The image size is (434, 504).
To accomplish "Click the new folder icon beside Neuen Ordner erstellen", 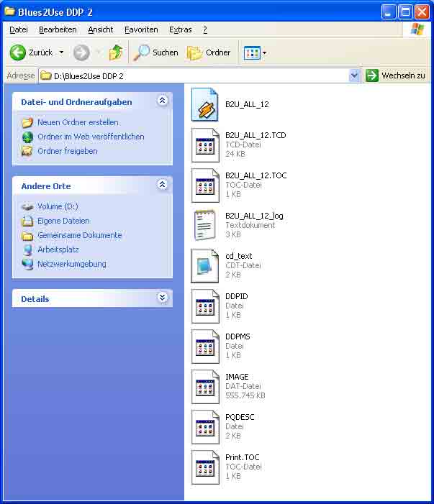I will pyautogui.click(x=27, y=122).
